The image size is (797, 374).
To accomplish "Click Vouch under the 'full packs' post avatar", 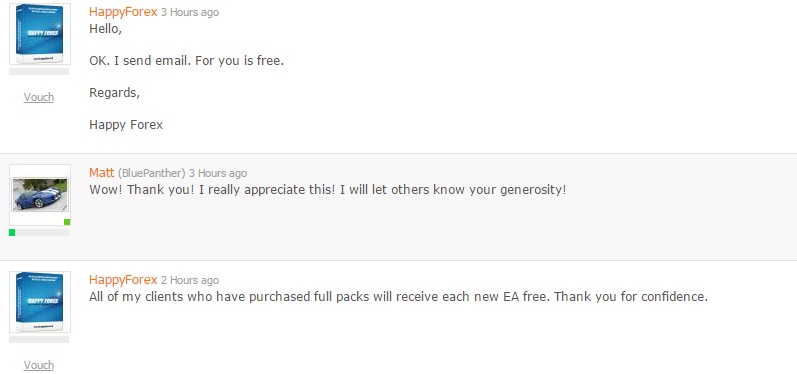I will click(x=39, y=365).
